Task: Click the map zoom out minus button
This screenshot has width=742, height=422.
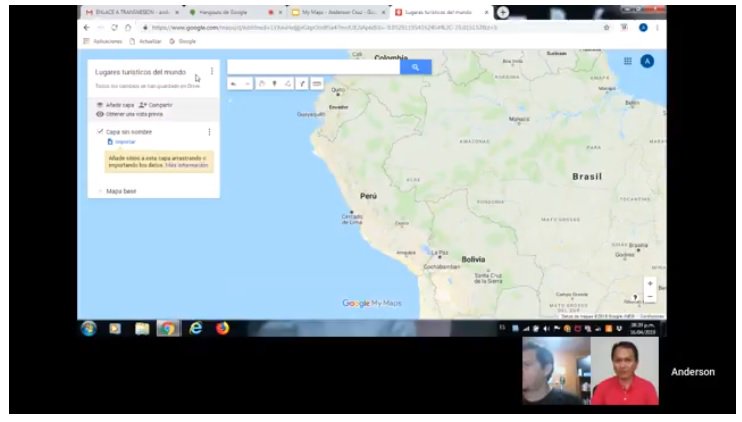Action: [x=650, y=297]
